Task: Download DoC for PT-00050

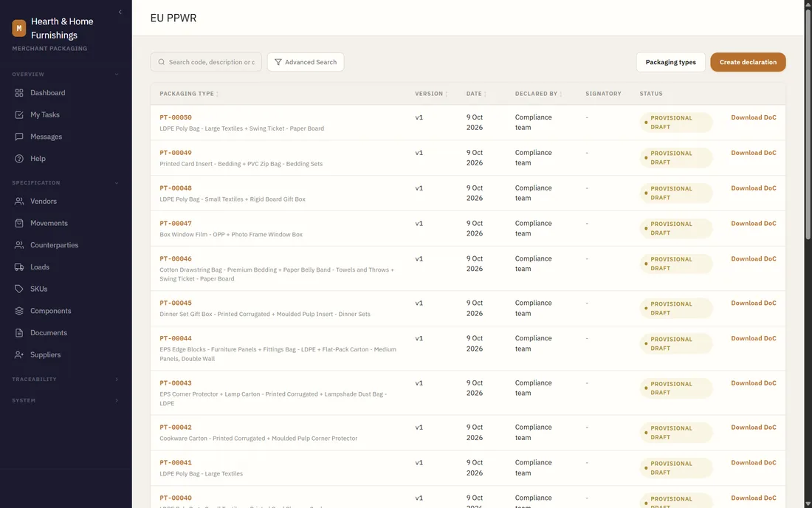Action: coord(754,117)
